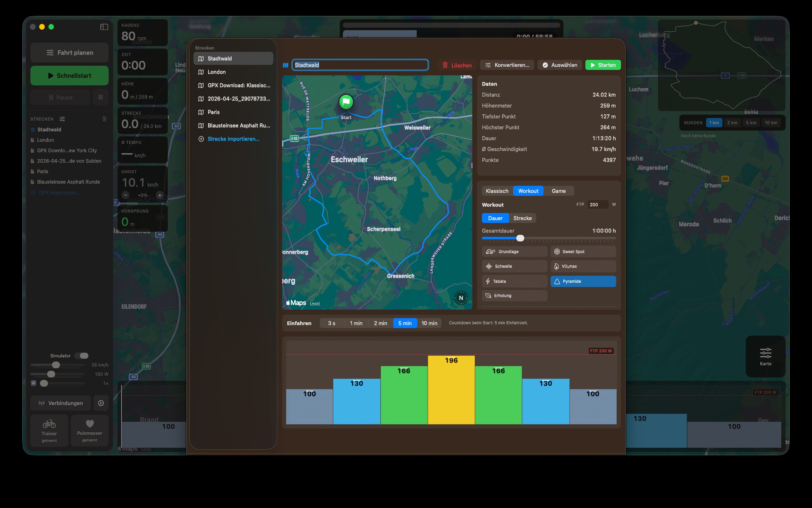
Task: Select the 5 km Runden option
Action: click(x=751, y=123)
